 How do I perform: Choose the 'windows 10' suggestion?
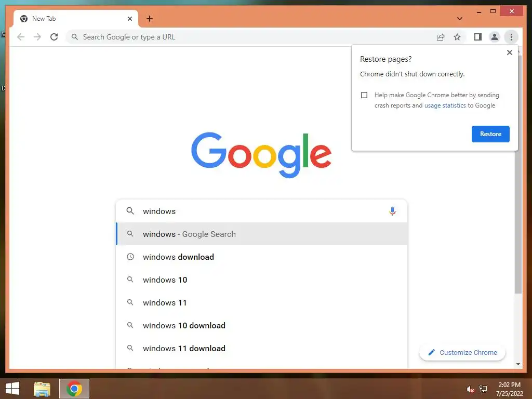coord(262,280)
